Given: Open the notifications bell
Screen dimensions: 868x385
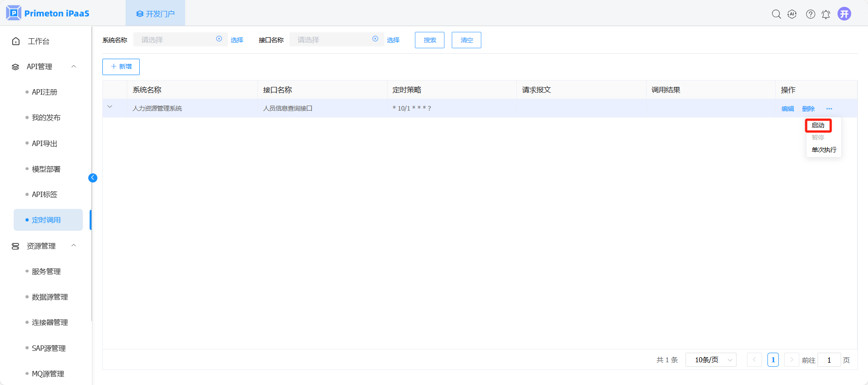Looking at the screenshot, I should tap(826, 14).
